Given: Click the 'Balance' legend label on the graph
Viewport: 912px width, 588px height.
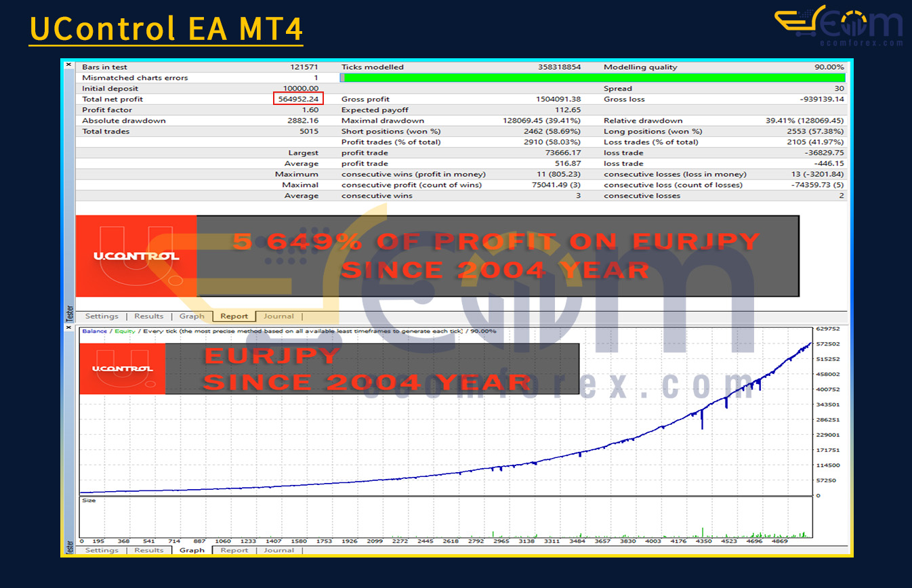Looking at the screenshot, I should [94, 331].
